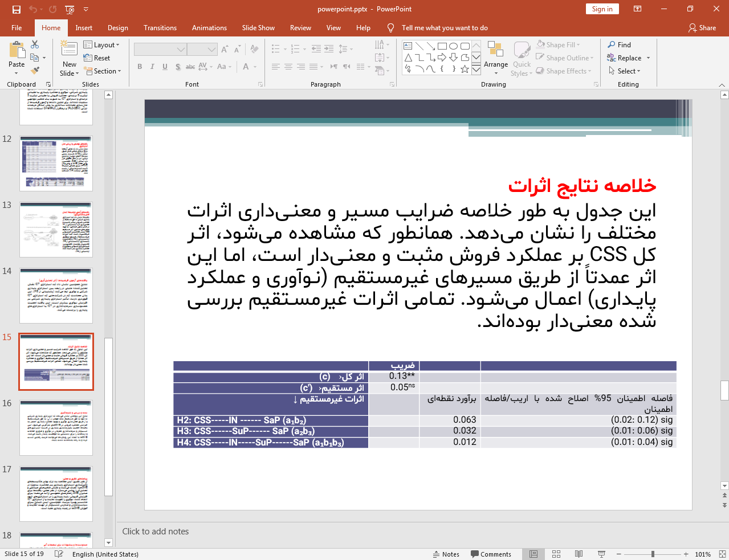This screenshot has height=560, width=729.
Task: Switch to Reading View
Action: coord(579,554)
